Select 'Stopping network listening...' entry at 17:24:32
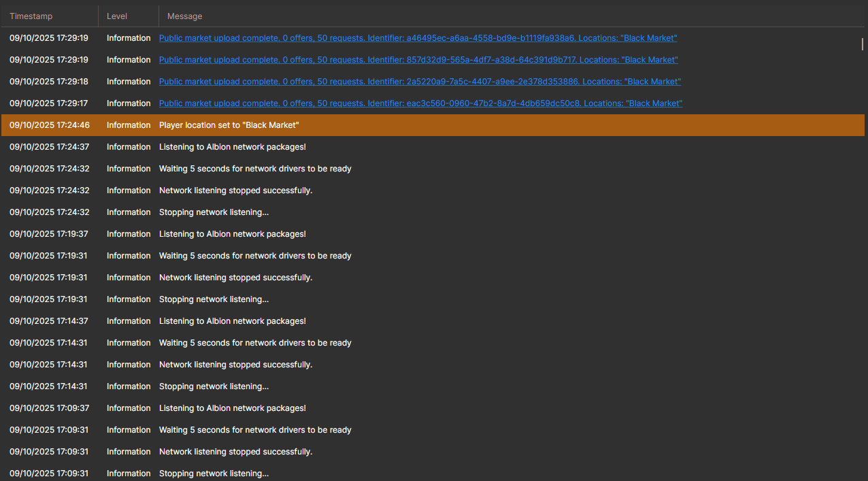Viewport: 868px width, 481px height. coord(214,212)
